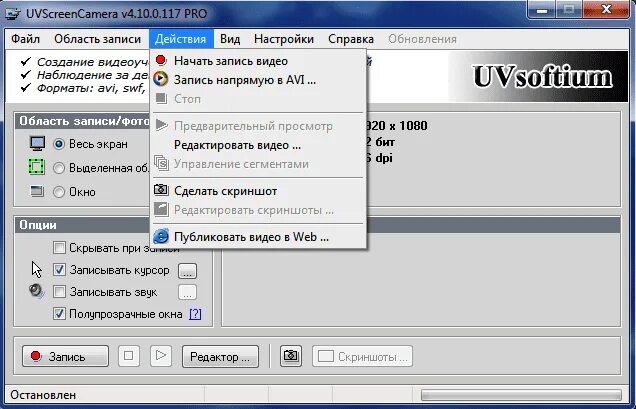Image resolution: width=636 pixels, height=409 pixels.
Task: Click the application icon in the title bar
Action: point(13,13)
